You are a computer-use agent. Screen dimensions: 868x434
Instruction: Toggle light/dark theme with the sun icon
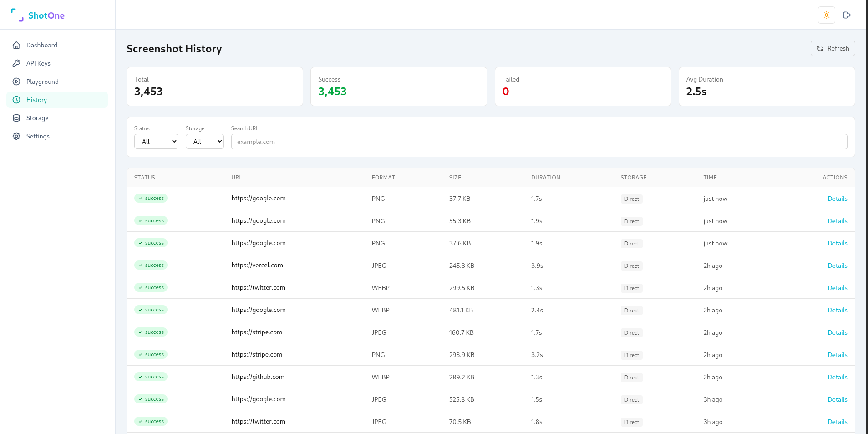[x=826, y=15]
